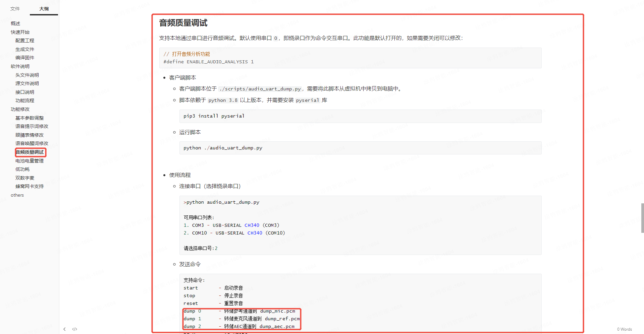This screenshot has height=334, width=644.
Task: Click the 连接串口（选择烧录串口）bullet
Action: point(210,186)
